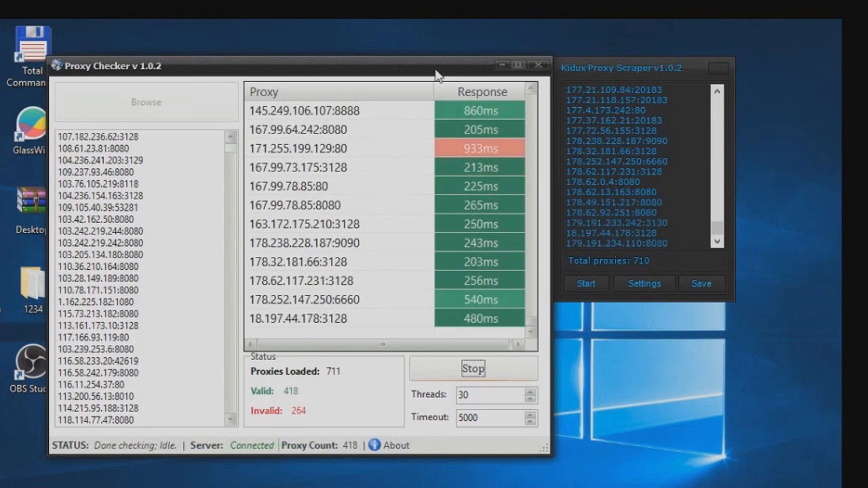Open the 1234 folder on desktop

pos(33,290)
